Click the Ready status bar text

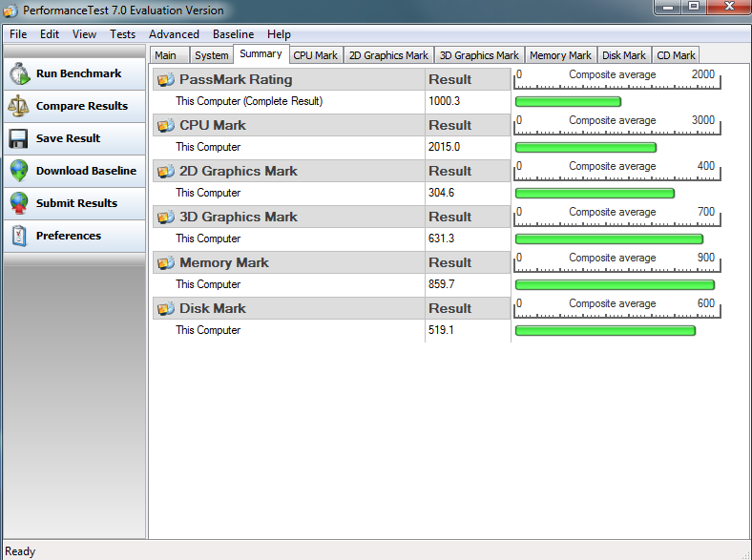tap(20, 551)
